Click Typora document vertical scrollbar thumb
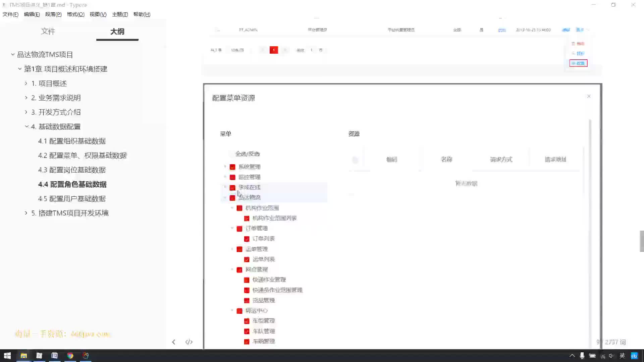Image resolution: width=644 pixels, height=362 pixels. click(x=642, y=241)
